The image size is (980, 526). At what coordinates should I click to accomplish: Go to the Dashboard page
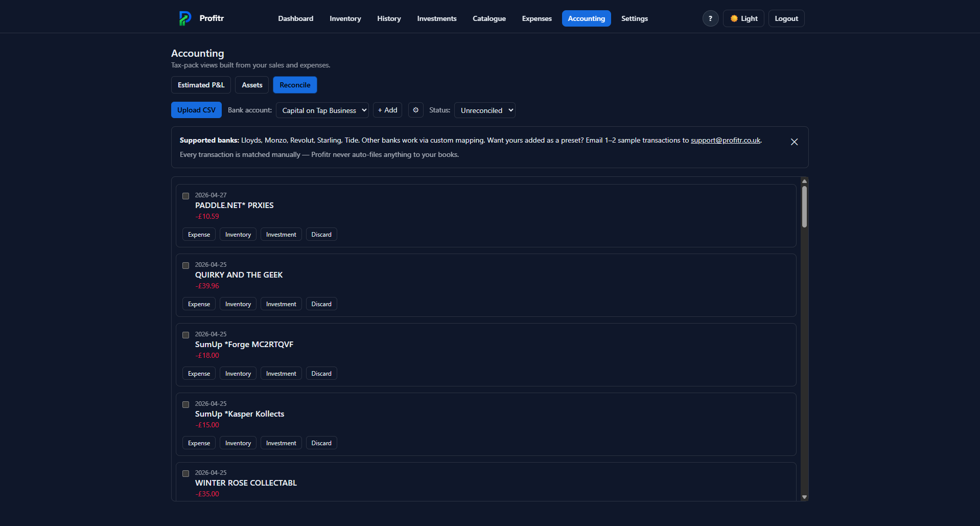click(296, 18)
